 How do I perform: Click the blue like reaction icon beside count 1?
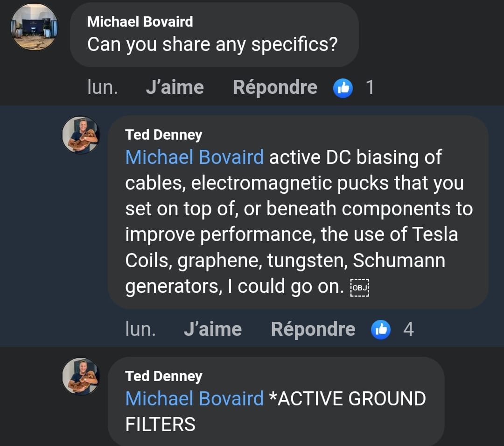point(343,88)
